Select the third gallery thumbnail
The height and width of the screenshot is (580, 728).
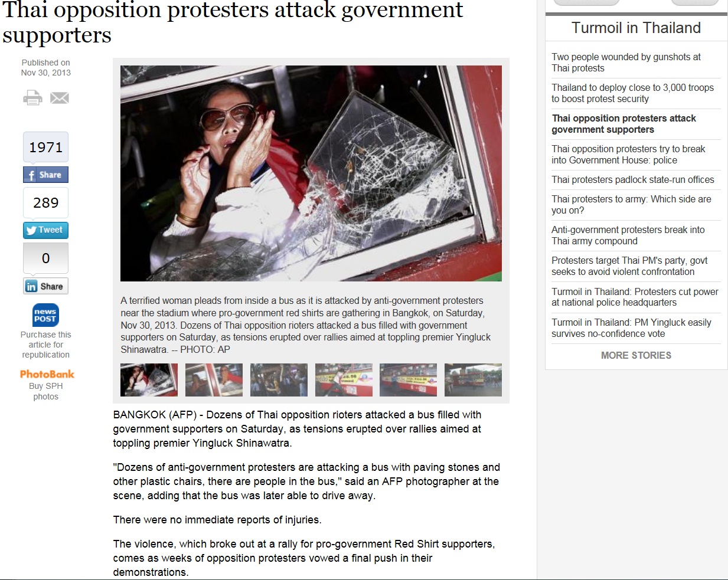(279, 379)
